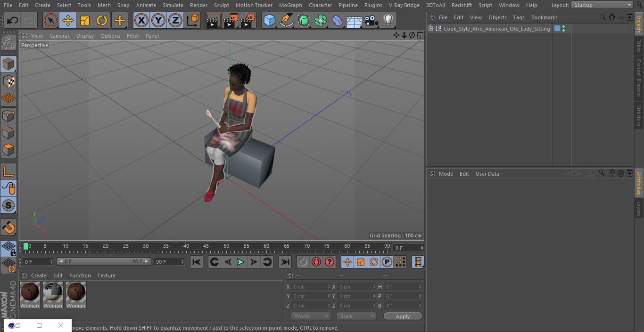Switch to Points mode

8,115
